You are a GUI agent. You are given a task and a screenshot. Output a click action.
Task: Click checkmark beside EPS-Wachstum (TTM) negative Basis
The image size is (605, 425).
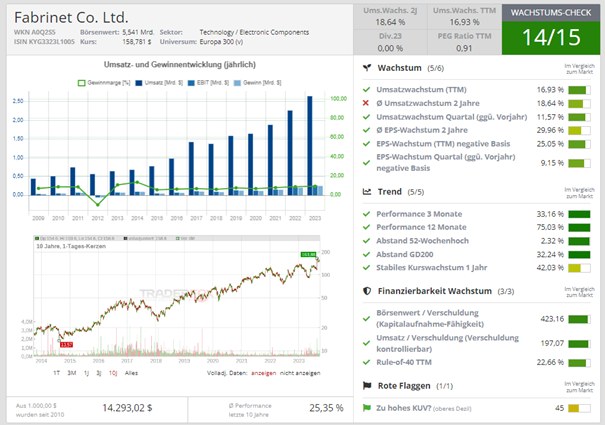pos(366,144)
